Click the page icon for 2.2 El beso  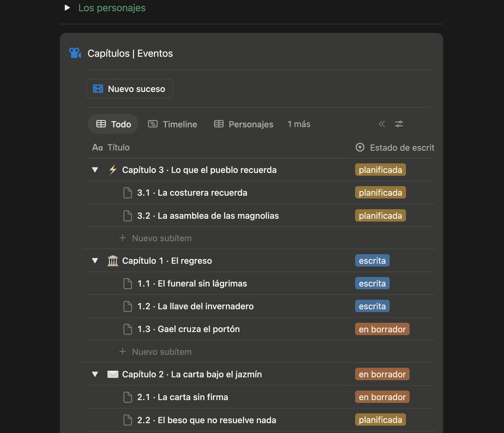(128, 420)
